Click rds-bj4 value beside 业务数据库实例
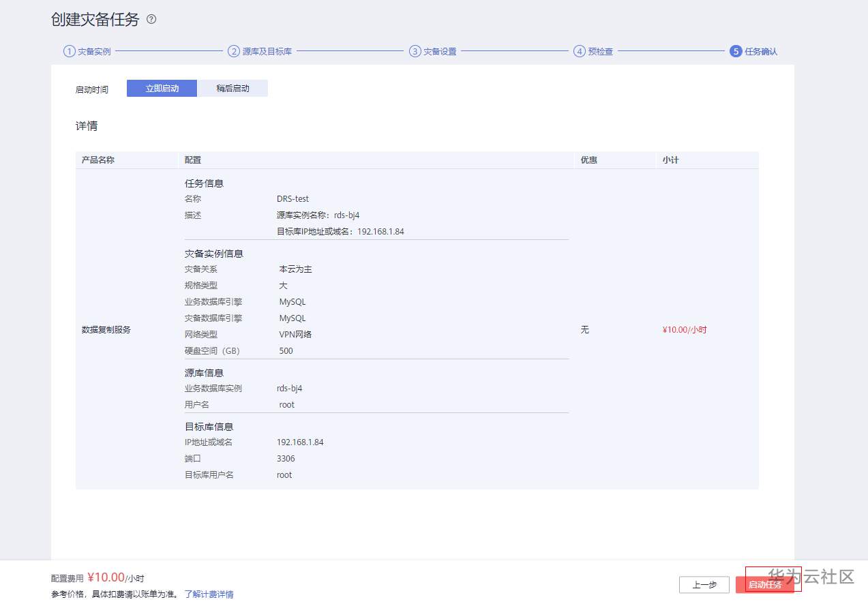868x604 pixels. pos(290,389)
